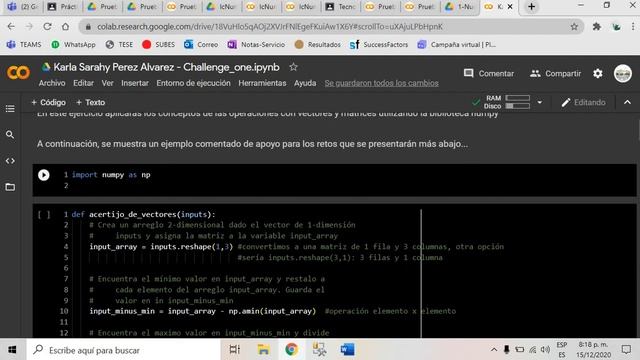
Task: Switch to the (2) G browser tab
Action: coord(22,7)
